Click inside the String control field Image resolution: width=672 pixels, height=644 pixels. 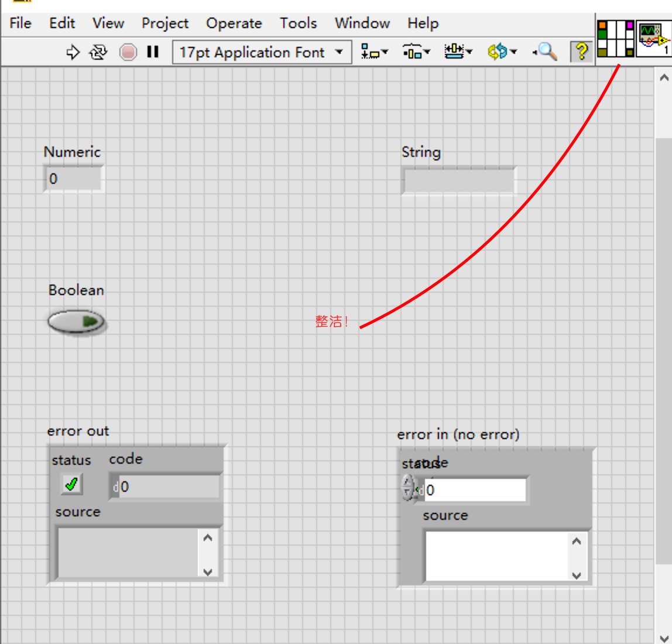click(458, 180)
